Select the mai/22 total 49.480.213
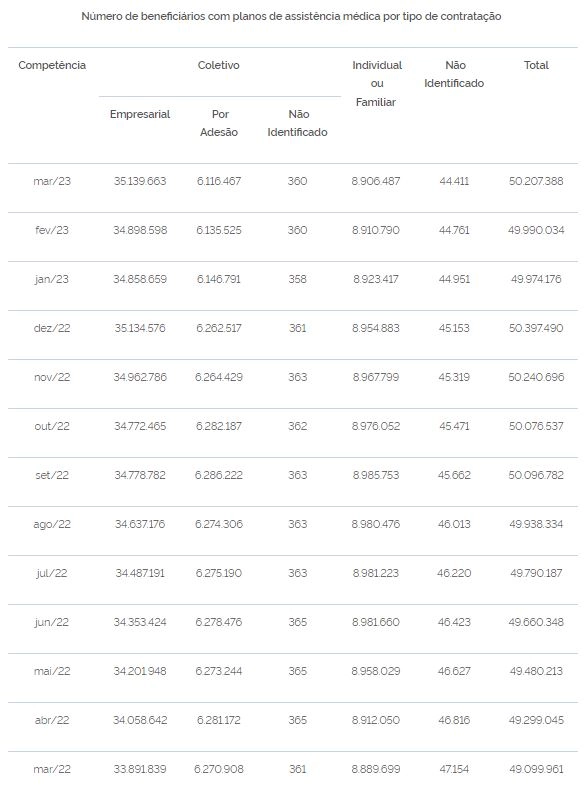 pyautogui.click(x=536, y=671)
